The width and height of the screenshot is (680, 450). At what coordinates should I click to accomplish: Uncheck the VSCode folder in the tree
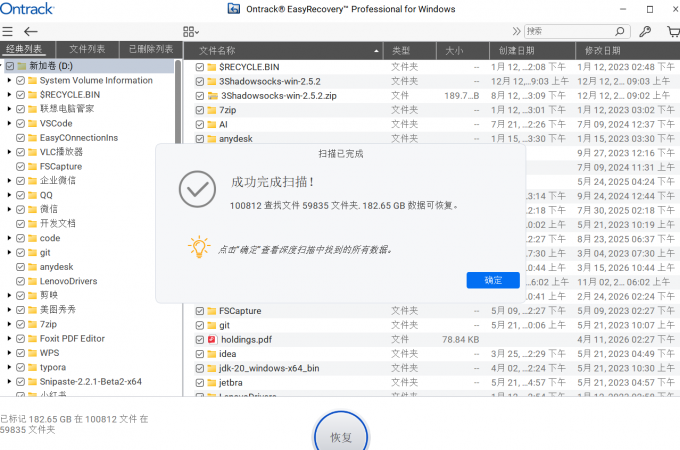coord(20,124)
